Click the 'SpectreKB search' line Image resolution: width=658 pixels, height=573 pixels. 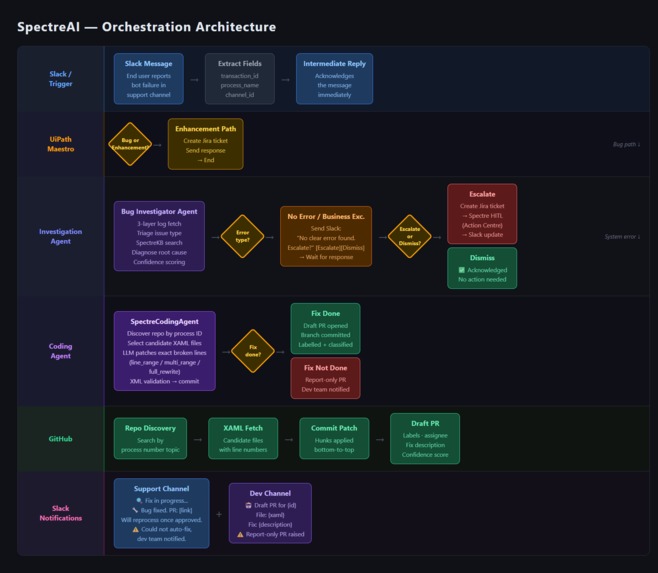tap(159, 243)
